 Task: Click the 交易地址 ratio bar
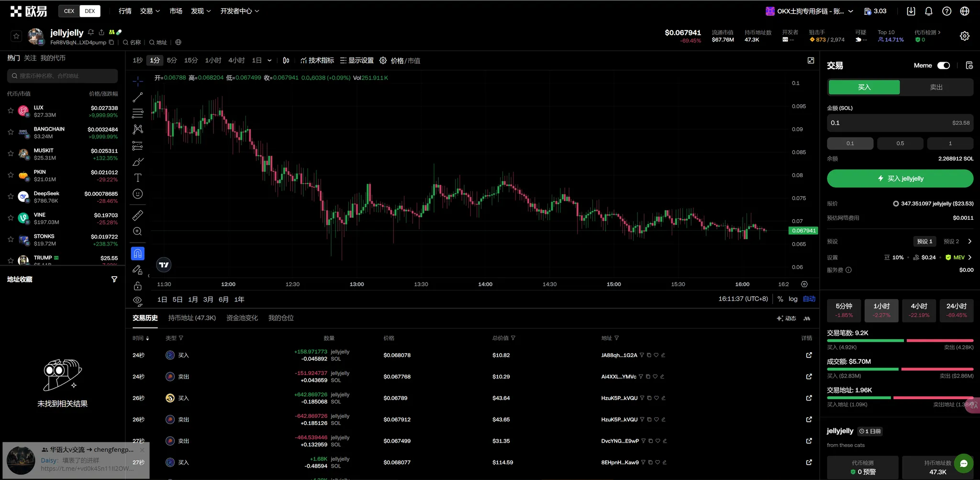pyautogui.click(x=900, y=398)
